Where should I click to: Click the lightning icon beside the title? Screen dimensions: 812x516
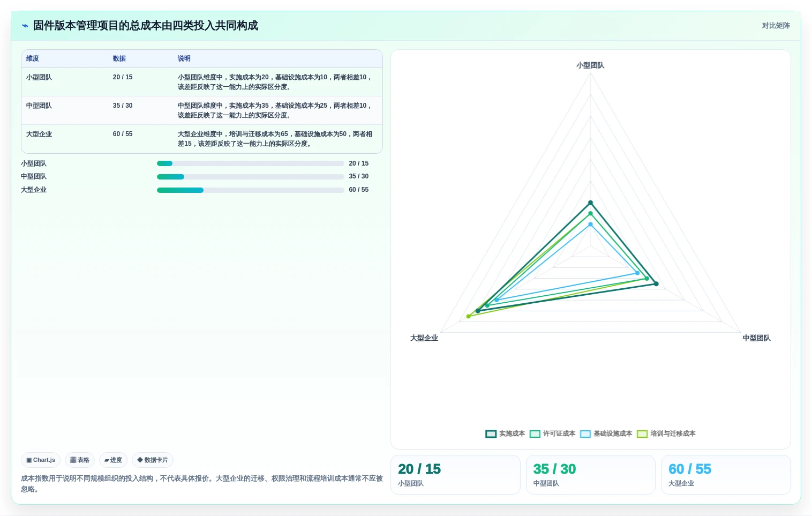[25, 26]
